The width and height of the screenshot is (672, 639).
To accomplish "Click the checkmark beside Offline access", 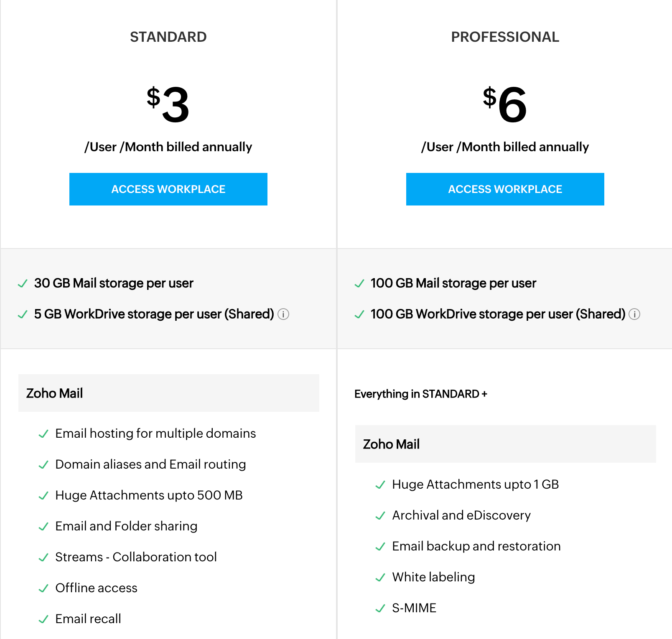I will tap(43, 588).
